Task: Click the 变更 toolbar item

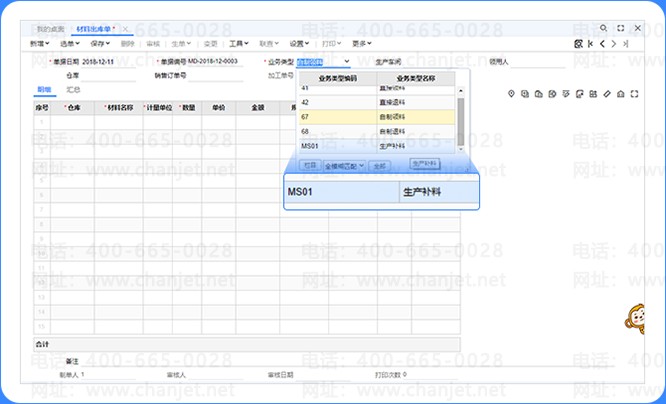Action: pyautogui.click(x=210, y=43)
